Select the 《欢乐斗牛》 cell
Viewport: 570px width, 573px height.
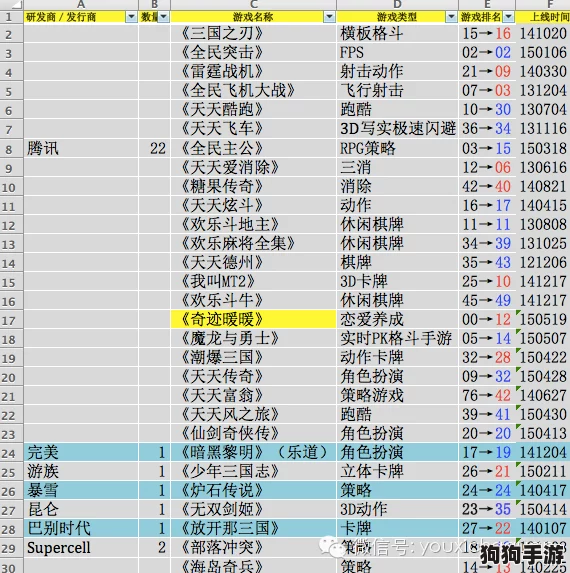pos(254,301)
